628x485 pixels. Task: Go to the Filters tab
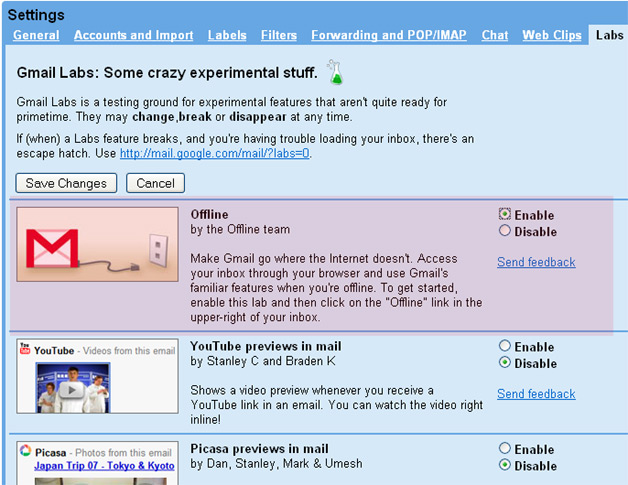click(x=278, y=35)
